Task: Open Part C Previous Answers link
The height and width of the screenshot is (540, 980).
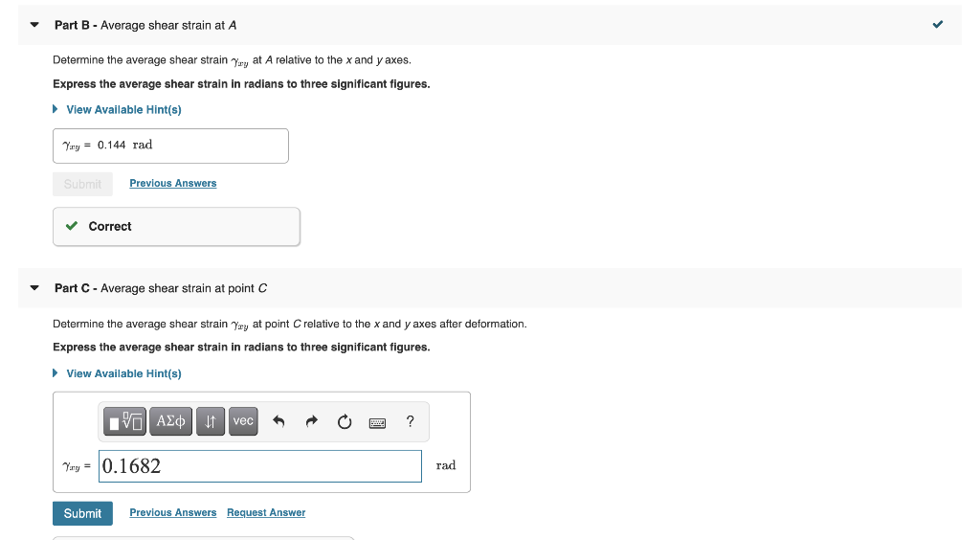Action: [x=173, y=512]
